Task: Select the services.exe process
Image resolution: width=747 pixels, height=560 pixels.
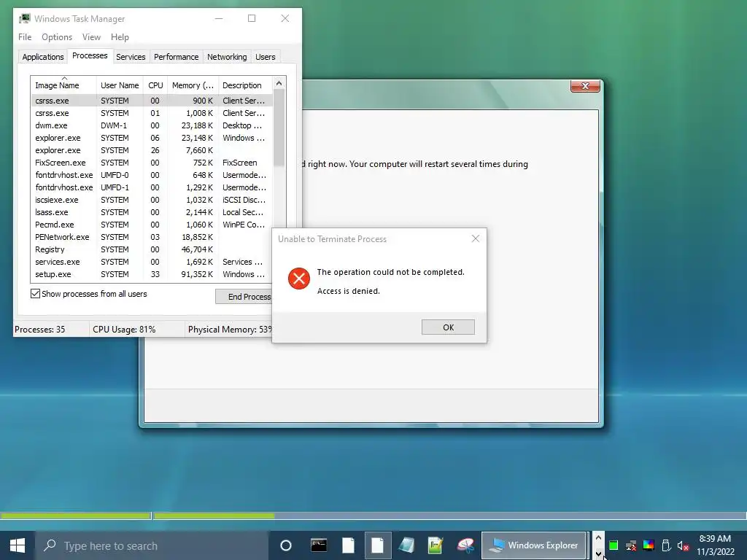Action: [x=152, y=262]
